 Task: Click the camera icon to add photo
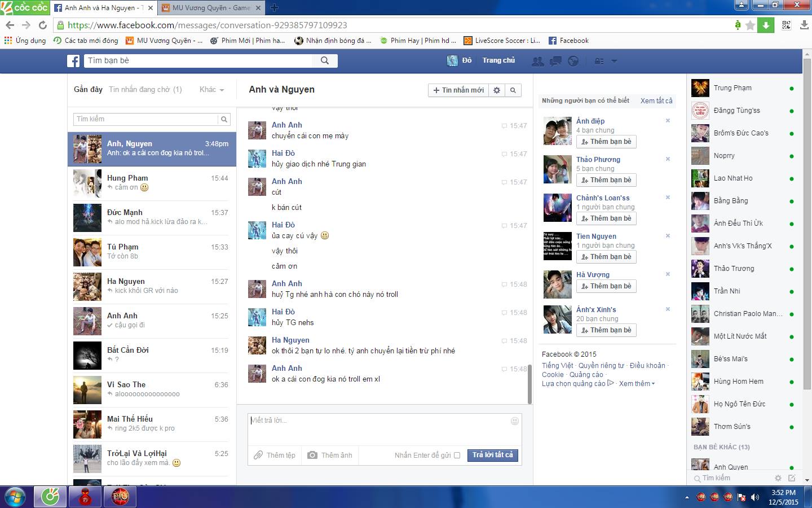pyautogui.click(x=312, y=455)
